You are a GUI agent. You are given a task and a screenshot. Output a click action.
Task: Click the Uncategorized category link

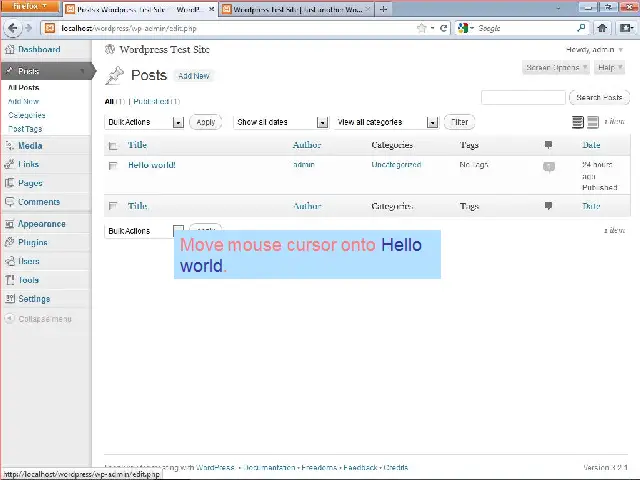396,164
